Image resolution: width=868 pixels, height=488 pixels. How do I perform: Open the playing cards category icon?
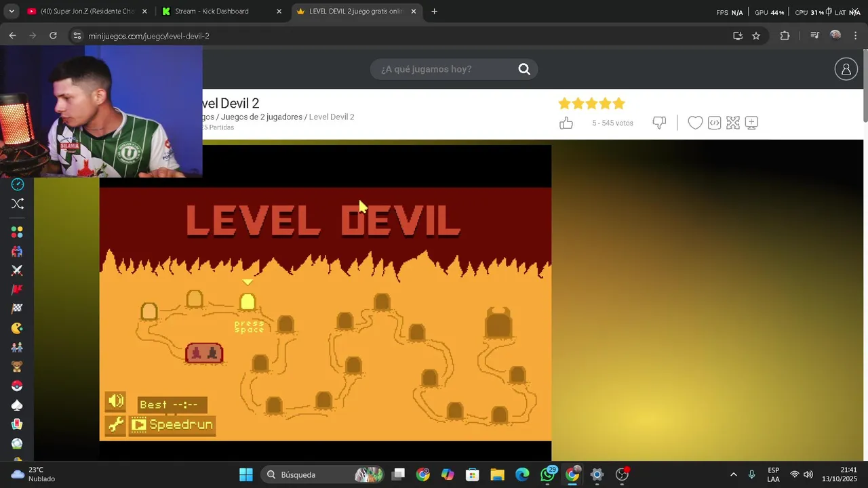click(x=18, y=424)
